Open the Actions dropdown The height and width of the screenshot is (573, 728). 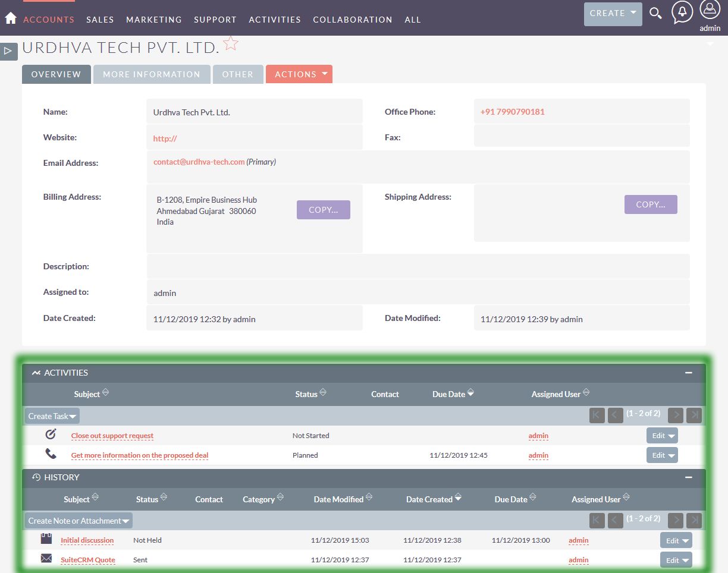click(299, 74)
